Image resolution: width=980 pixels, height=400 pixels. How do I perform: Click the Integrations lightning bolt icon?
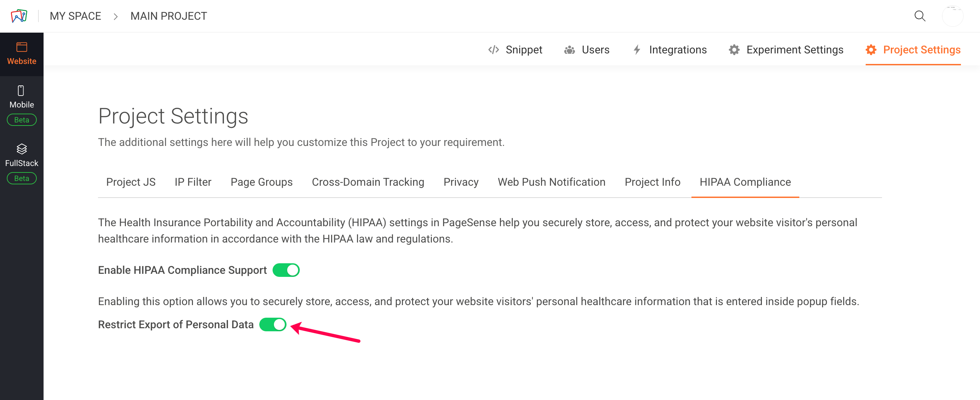[637, 50]
